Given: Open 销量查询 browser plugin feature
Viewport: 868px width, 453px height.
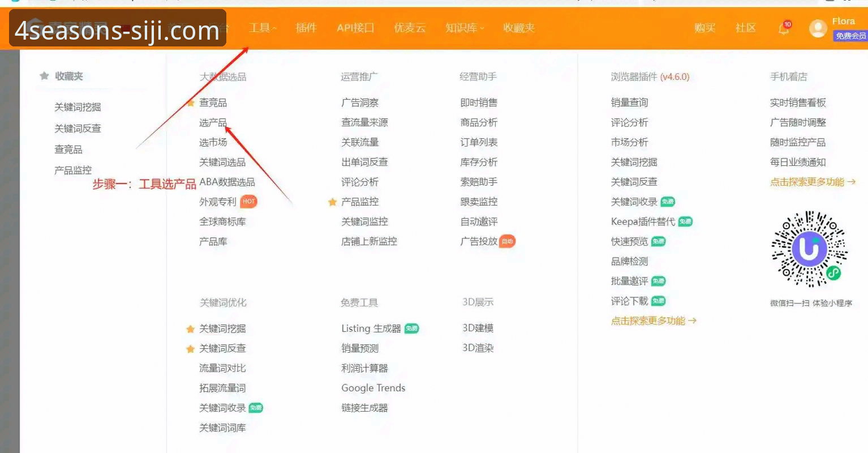Looking at the screenshot, I should (629, 102).
